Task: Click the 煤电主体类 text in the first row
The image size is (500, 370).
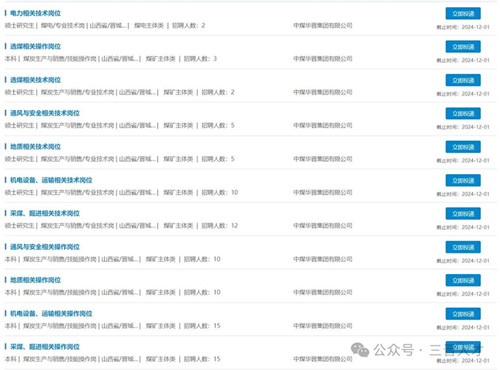Action: tap(149, 25)
